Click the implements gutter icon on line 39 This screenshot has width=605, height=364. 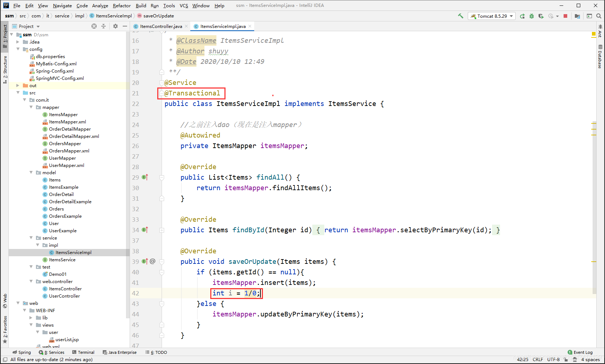(x=145, y=262)
